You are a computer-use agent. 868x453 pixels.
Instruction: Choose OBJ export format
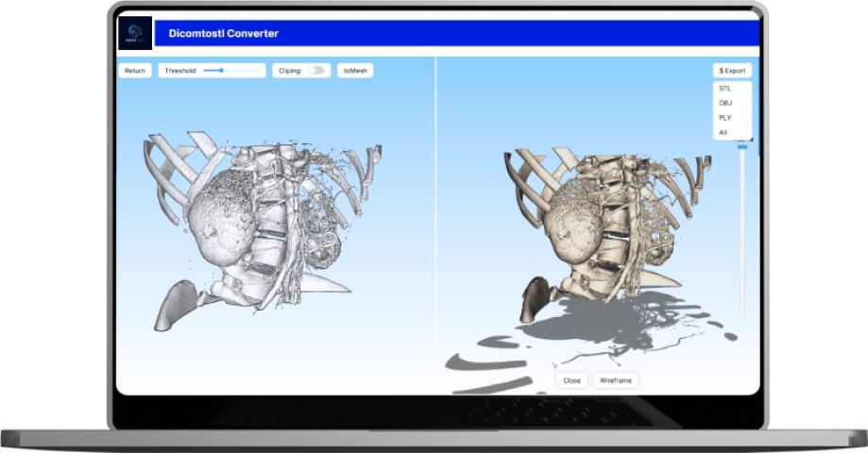click(x=725, y=103)
